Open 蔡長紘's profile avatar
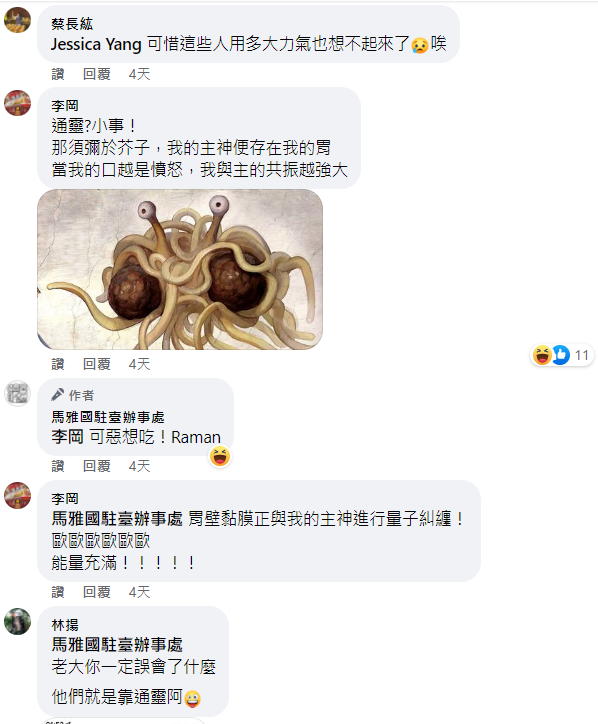Viewport: 598px width, 724px height. [x=18, y=20]
